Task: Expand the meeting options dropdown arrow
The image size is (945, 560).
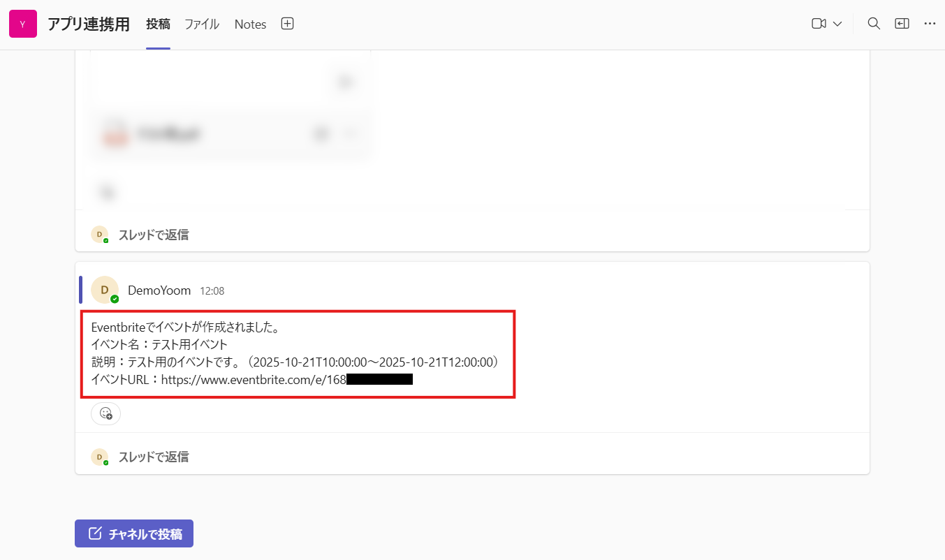Action: tap(837, 24)
